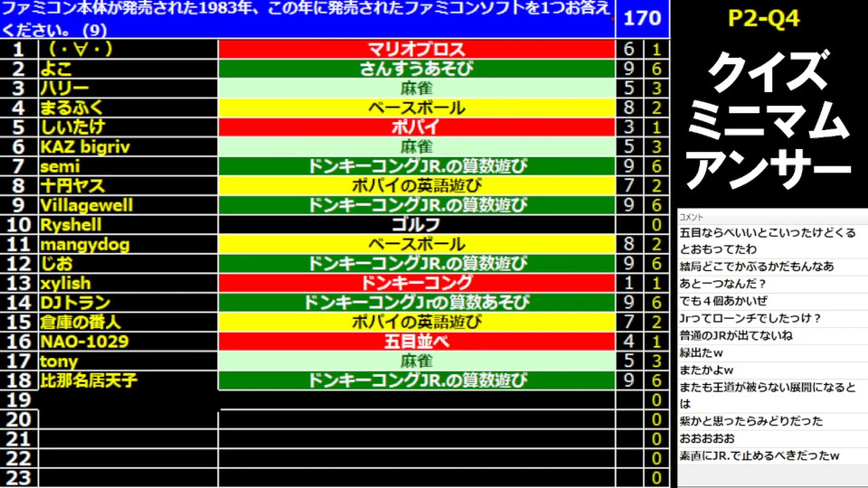This screenshot has height=488, width=868.
Task: Click player name Ryshell
Action: pos(71,225)
